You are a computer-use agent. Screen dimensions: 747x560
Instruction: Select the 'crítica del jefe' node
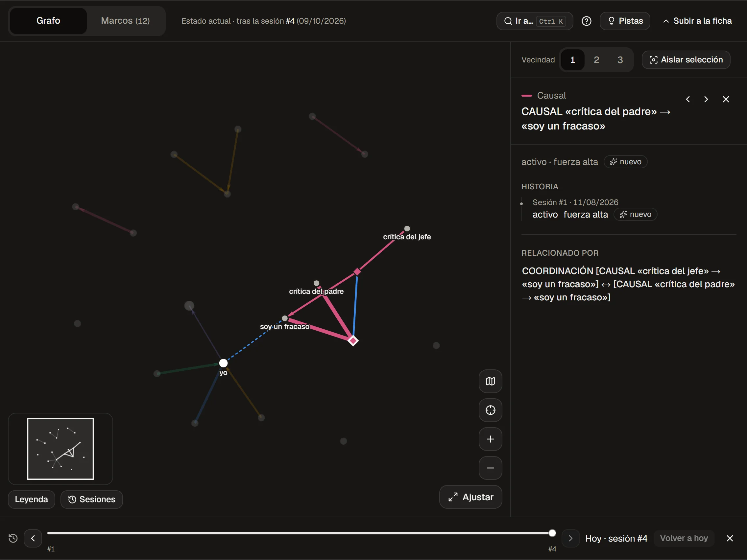[x=407, y=229]
